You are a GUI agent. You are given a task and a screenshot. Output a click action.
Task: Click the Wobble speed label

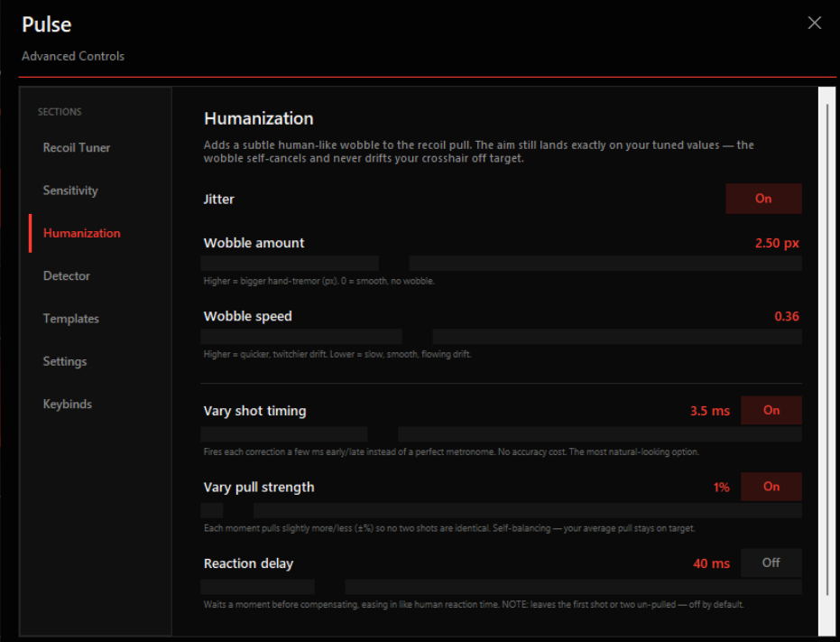pyautogui.click(x=247, y=316)
